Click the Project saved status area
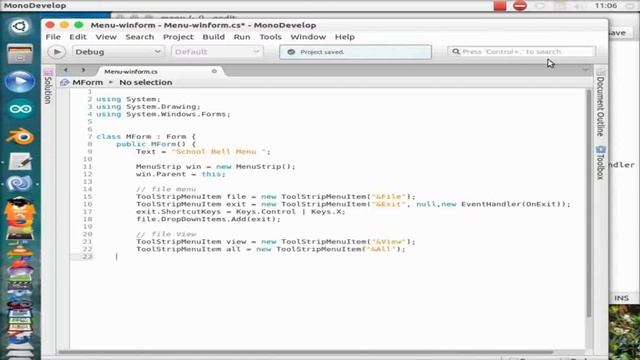 (355, 52)
